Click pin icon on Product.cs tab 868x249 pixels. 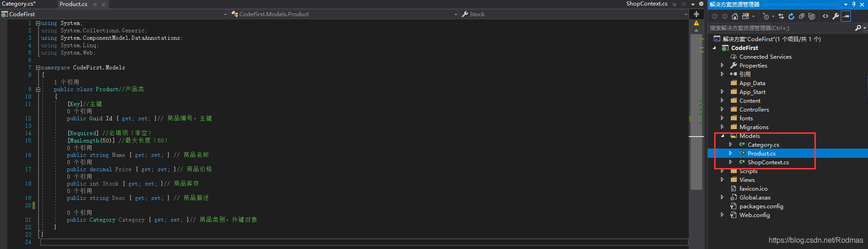[95, 4]
